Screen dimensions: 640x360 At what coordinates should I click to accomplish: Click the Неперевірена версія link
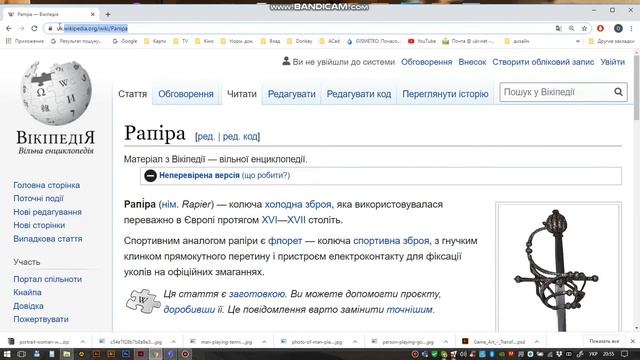click(x=199, y=175)
